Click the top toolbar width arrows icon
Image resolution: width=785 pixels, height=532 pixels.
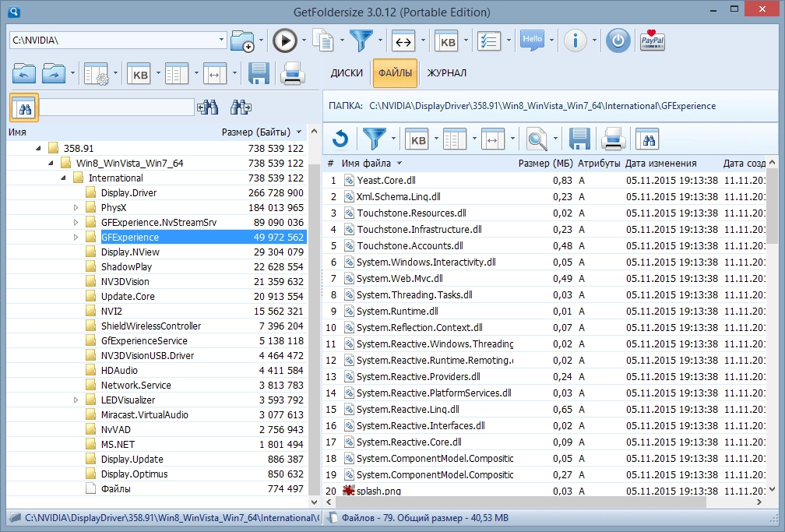403,41
